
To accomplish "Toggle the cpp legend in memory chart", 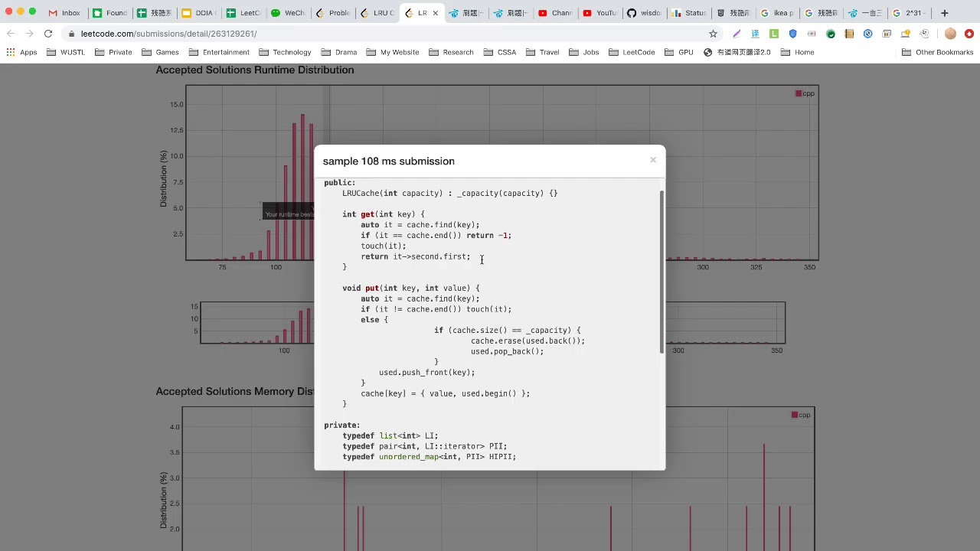I will pyautogui.click(x=801, y=415).
